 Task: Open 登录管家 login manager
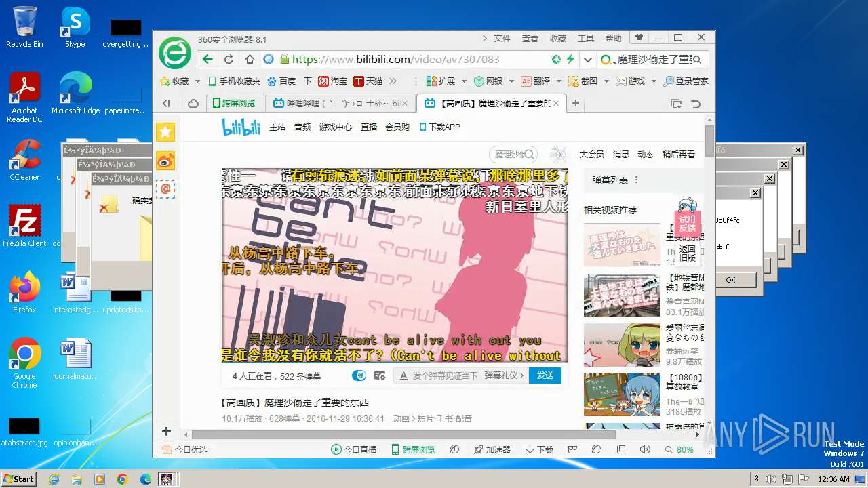(x=686, y=81)
